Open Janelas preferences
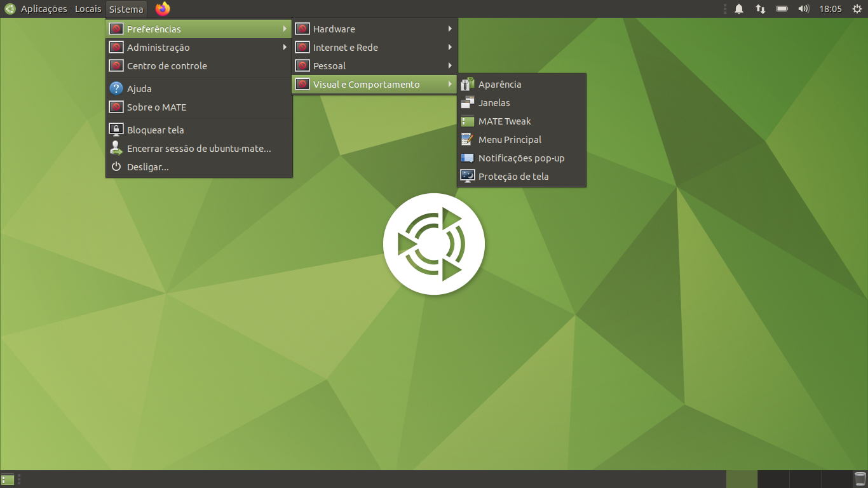 pyautogui.click(x=522, y=103)
